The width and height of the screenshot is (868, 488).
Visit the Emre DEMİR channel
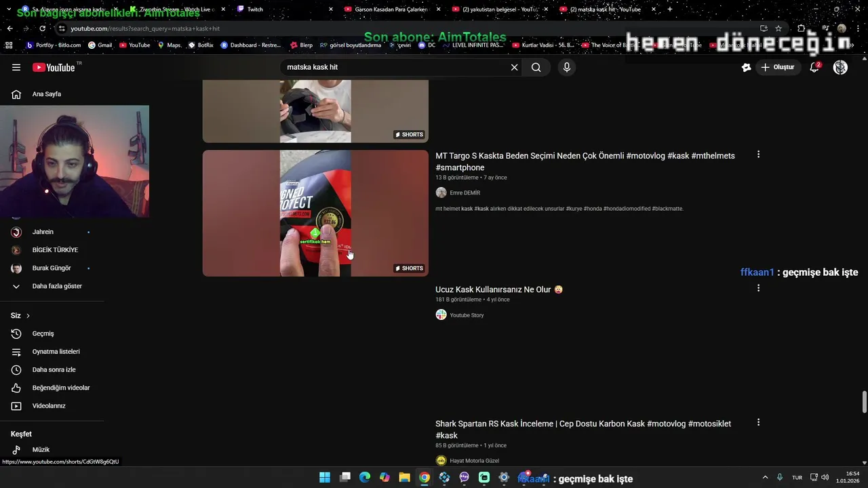coord(465,193)
